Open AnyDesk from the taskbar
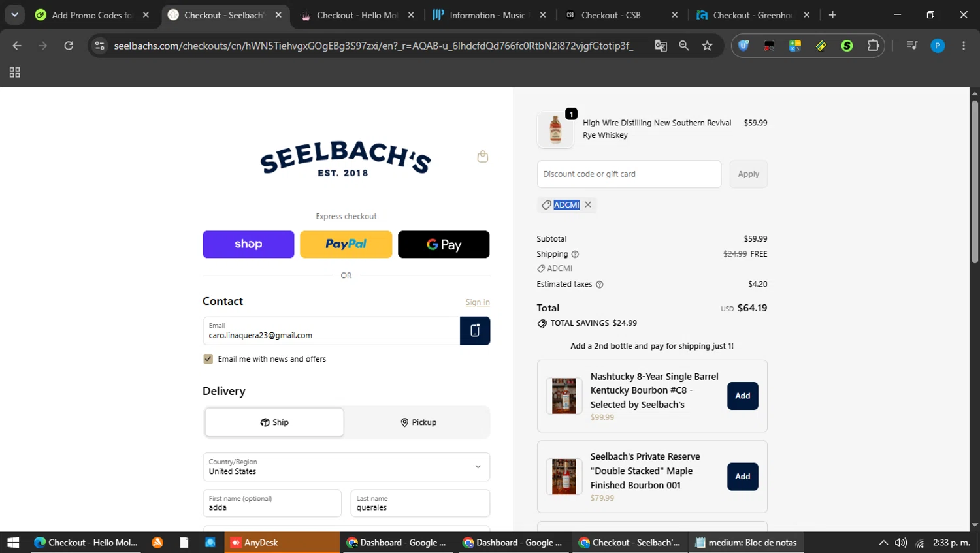Image resolution: width=980 pixels, height=553 pixels. coord(282,543)
